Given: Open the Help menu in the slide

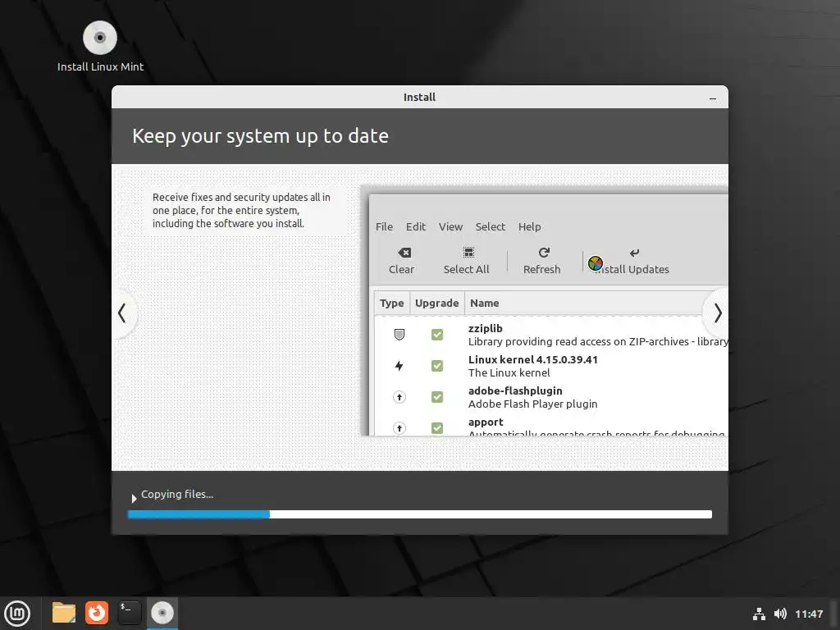Looking at the screenshot, I should [x=529, y=227].
